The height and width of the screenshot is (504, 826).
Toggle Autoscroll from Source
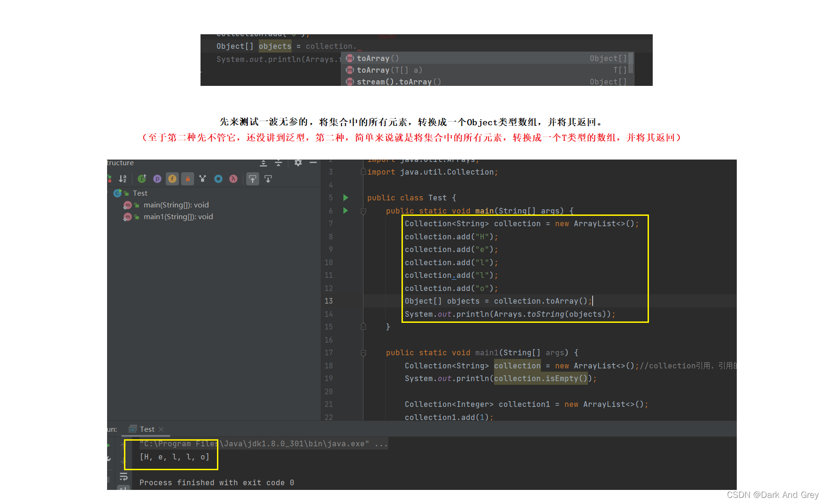pyautogui.click(x=268, y=179)
